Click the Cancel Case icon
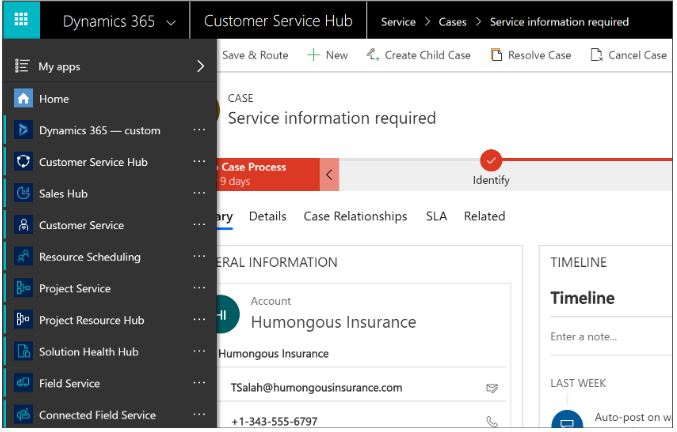This screenshot has width=677, height=432. (x=597, y=55)
